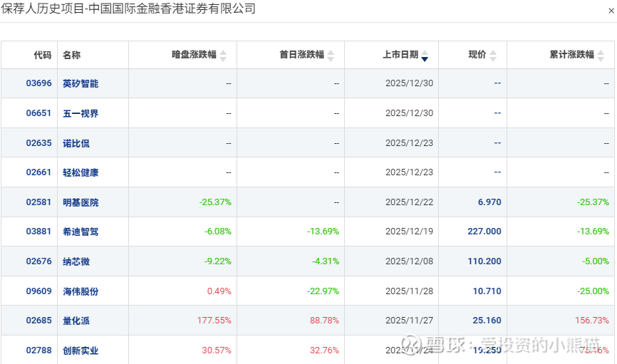
Task: Sort by 累计涨跌幅 column arrows
Action: coord(601,56)
